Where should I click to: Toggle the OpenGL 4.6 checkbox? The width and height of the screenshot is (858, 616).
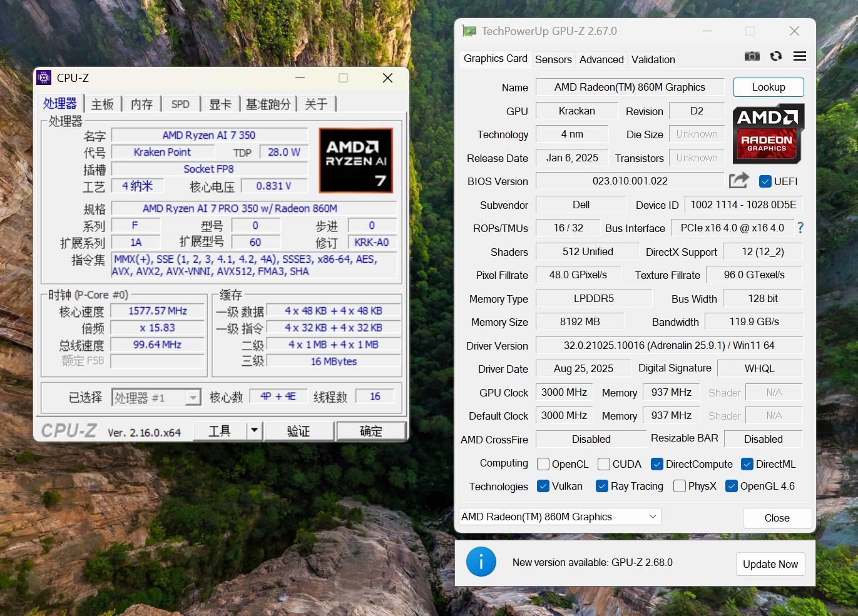732,486
